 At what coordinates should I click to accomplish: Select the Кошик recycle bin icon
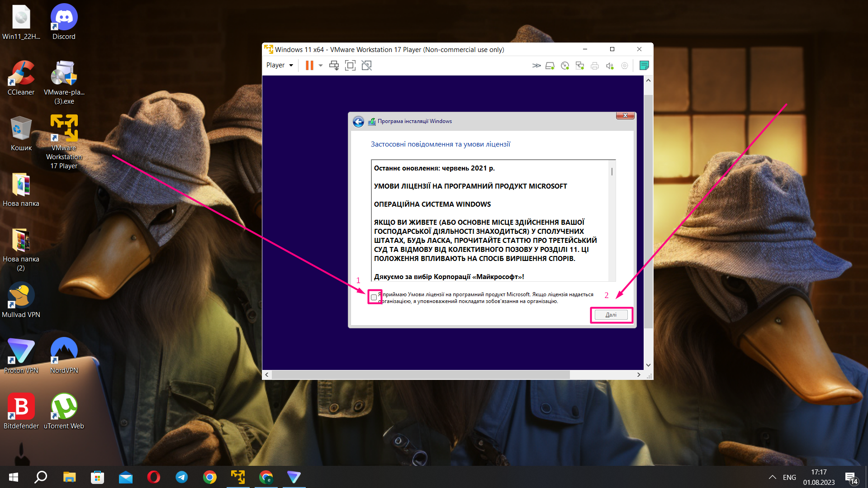[x=21, y=133]
